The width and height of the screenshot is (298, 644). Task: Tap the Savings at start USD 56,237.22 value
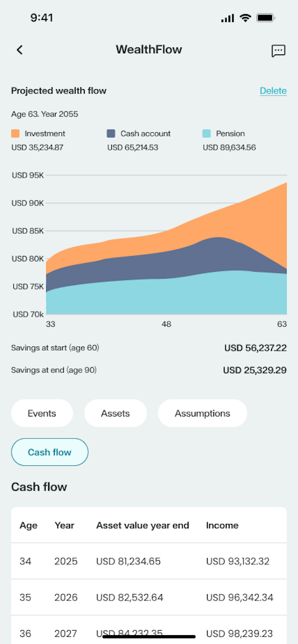pos(255,348)
